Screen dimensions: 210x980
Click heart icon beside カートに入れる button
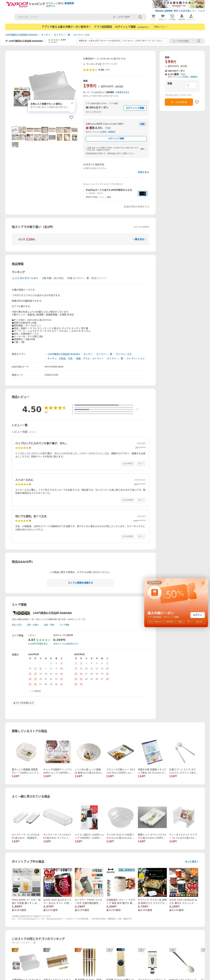pyautogui.click(x=197, y=102)
